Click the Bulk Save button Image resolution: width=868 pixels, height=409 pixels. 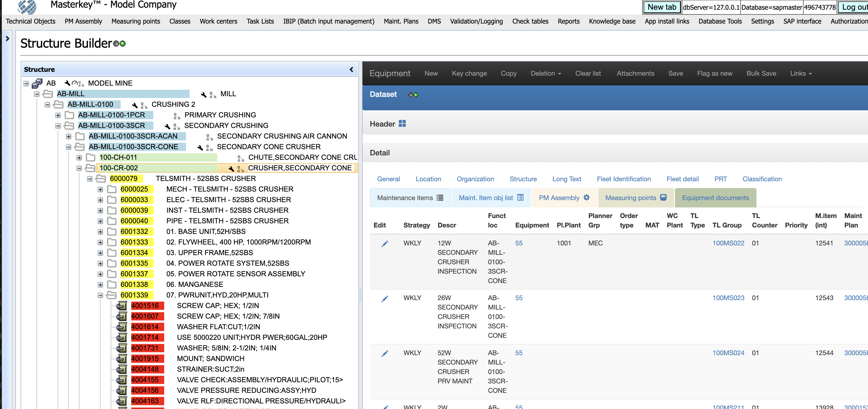(x=761, y=74)
